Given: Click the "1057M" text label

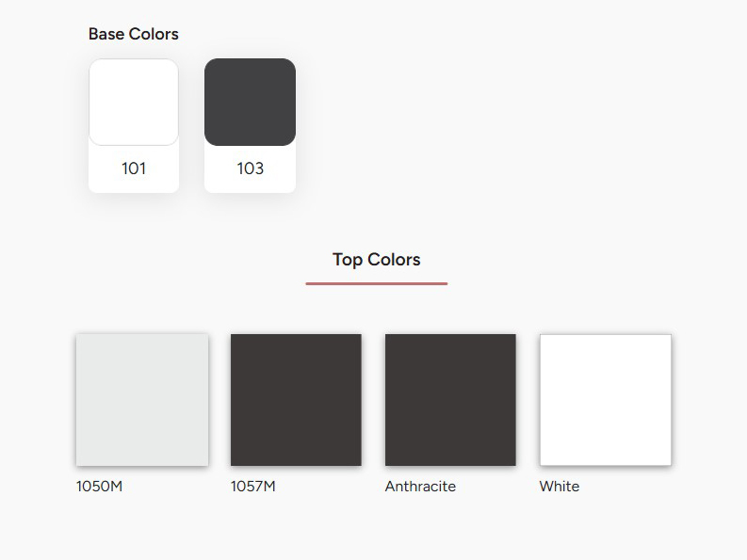Looking at the screenshot, I should coord(253,487).
